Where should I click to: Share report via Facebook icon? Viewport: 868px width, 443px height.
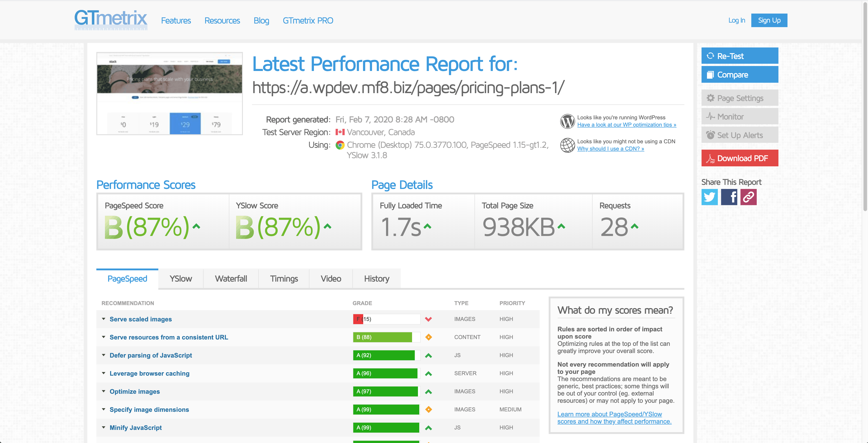coord(729,197)
